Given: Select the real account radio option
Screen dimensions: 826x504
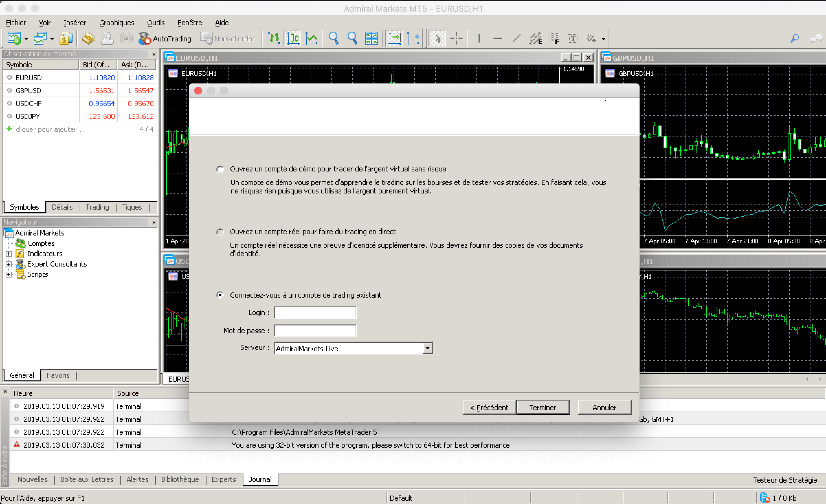Looking at the screenshot, I should click(220, 232).
